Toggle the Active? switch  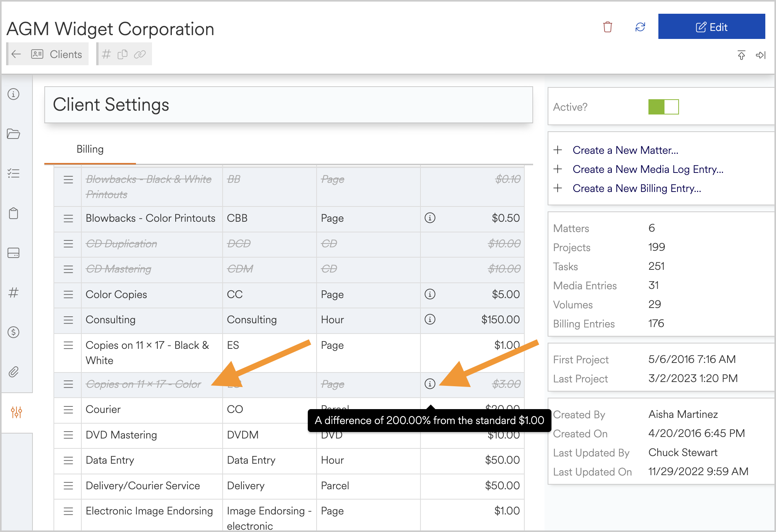point(663,107)
